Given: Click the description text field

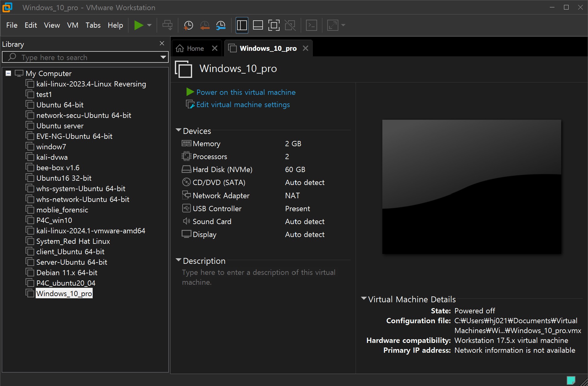Looking at the screenshot, I should coord(259,277).
